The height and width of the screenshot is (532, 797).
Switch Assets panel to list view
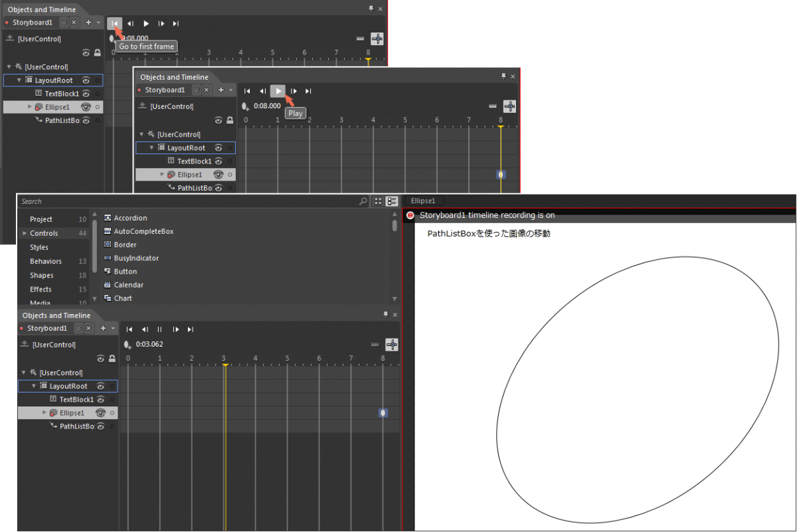pyautogui.click(x=392, y=201)
